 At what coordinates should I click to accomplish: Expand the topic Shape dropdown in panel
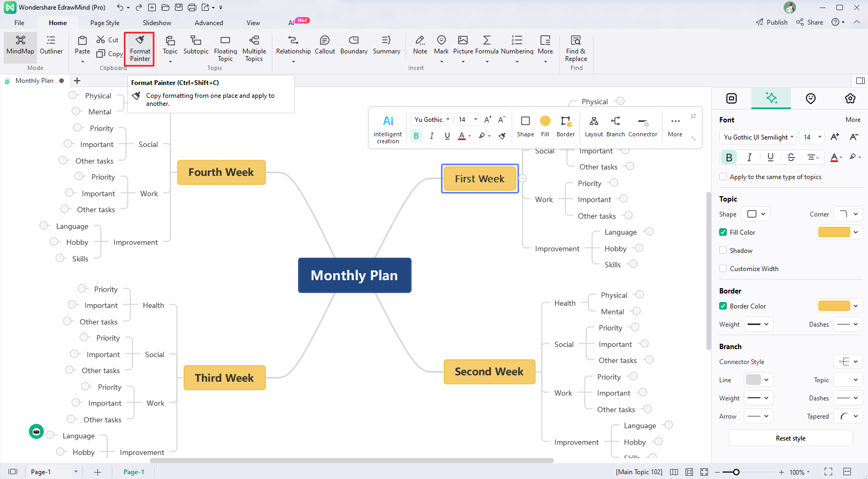coord(757,214)
